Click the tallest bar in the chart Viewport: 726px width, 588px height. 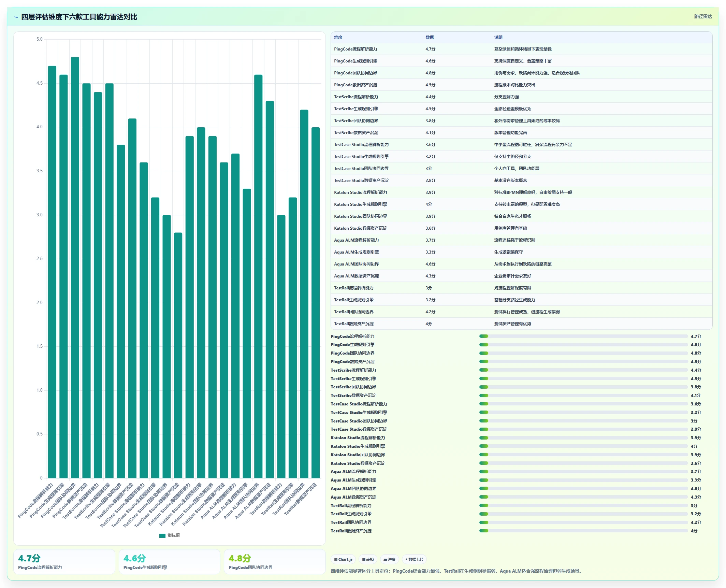(75, 268)
